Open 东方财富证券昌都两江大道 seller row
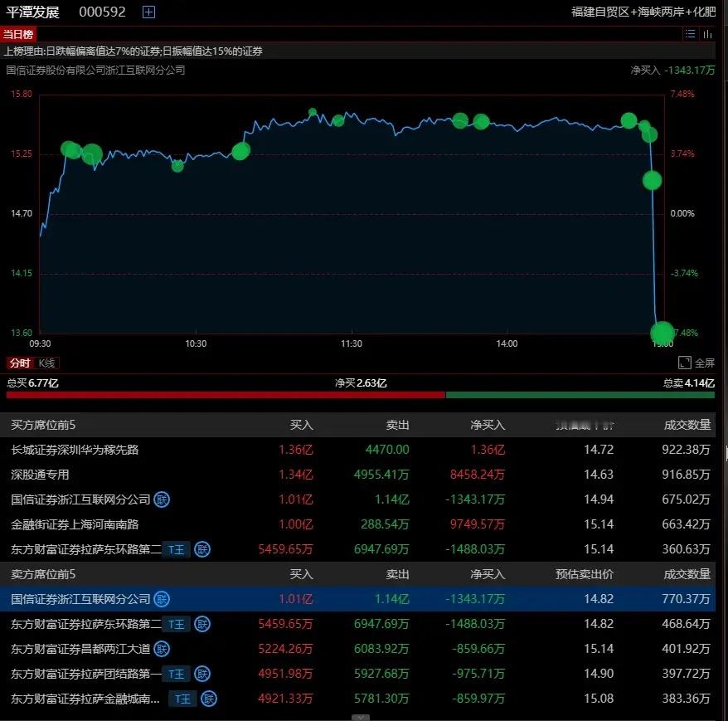Viewport: 728px width, 721px height. [x=357, y=649]
